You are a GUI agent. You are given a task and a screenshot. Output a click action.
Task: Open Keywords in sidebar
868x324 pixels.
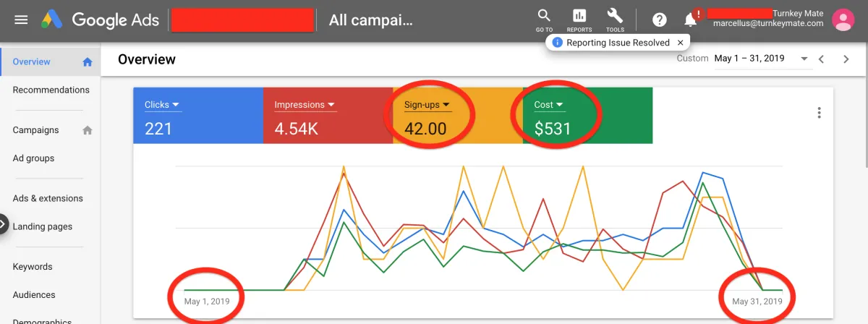33,267
